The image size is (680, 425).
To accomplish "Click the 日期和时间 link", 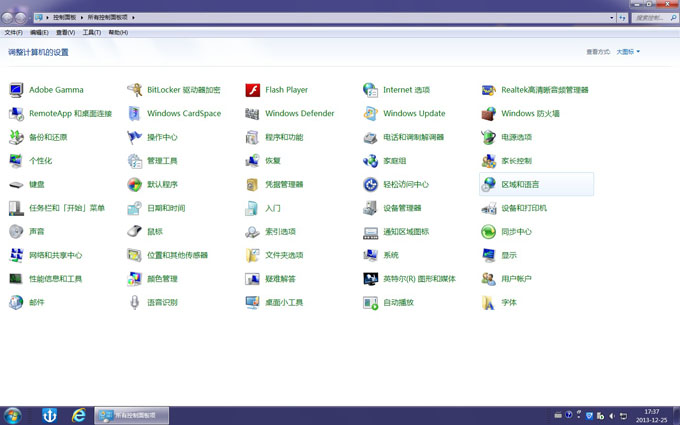I will pyautogui.click(x=166, y=208).
